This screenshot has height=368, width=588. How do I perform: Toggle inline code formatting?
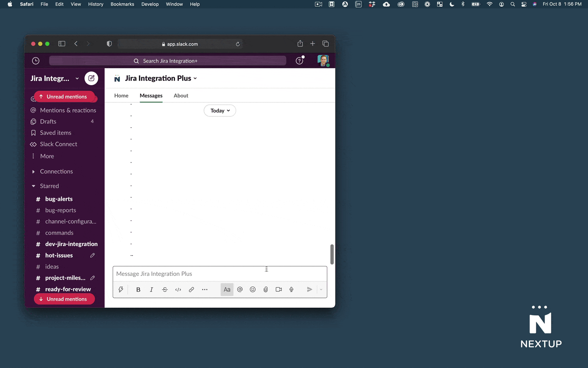click(x=178, y=289)
